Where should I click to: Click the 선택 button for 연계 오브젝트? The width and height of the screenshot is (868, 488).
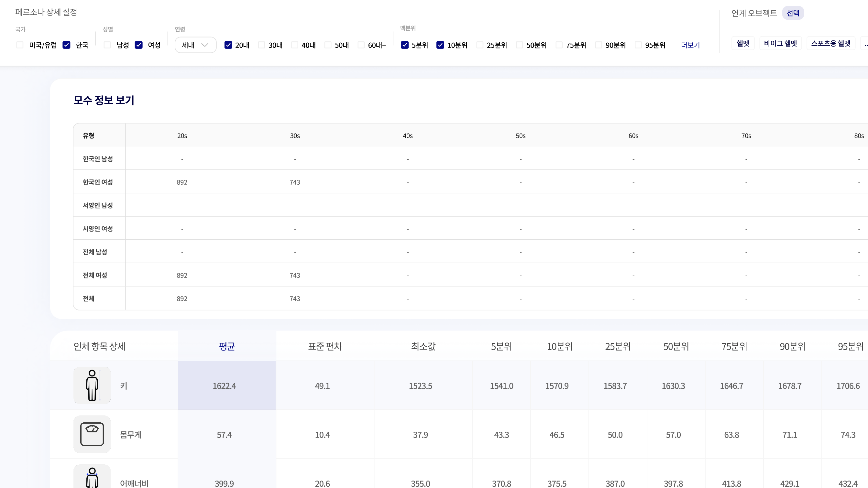click(793, 13)
